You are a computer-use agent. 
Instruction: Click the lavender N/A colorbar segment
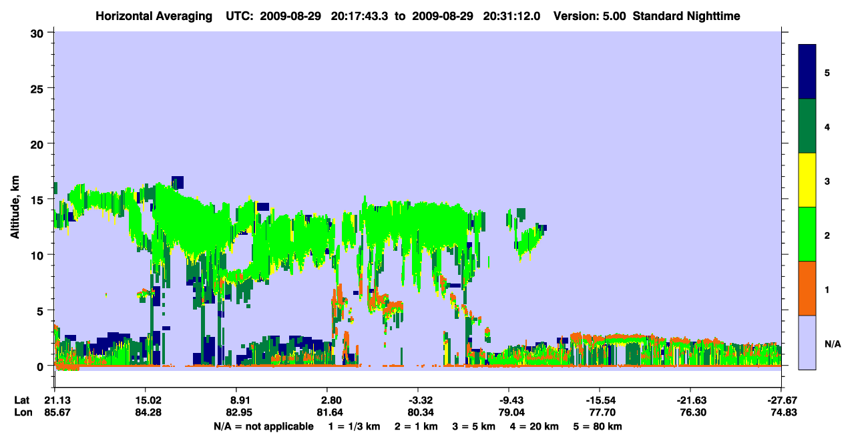pyautogui.click(x=807, y=342)
